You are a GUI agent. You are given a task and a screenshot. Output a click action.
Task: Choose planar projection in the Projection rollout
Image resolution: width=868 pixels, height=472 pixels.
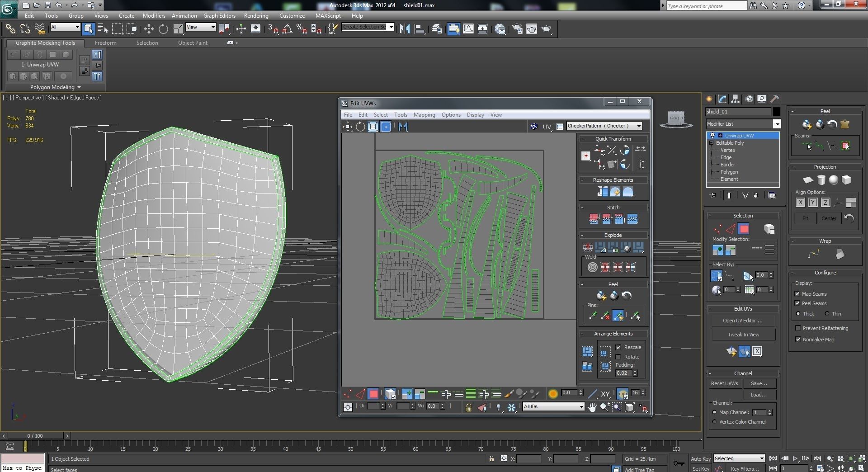[x=808, y=180]
